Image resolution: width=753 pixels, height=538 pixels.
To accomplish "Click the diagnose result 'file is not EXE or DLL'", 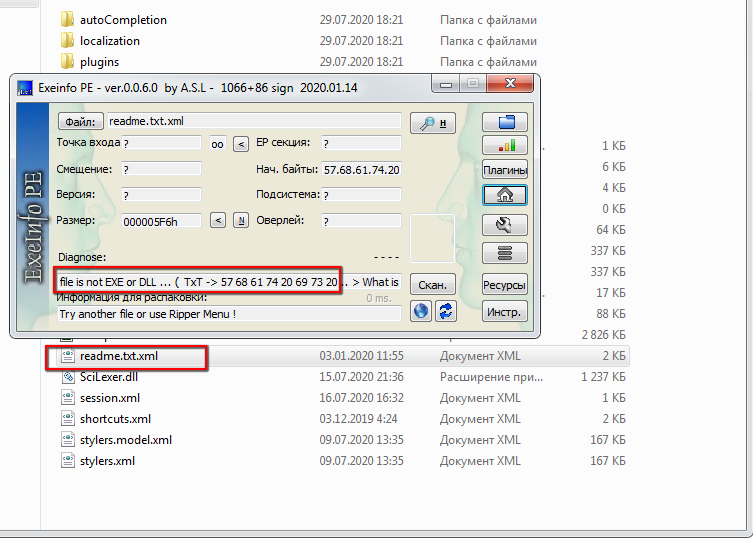I will 229,282.
